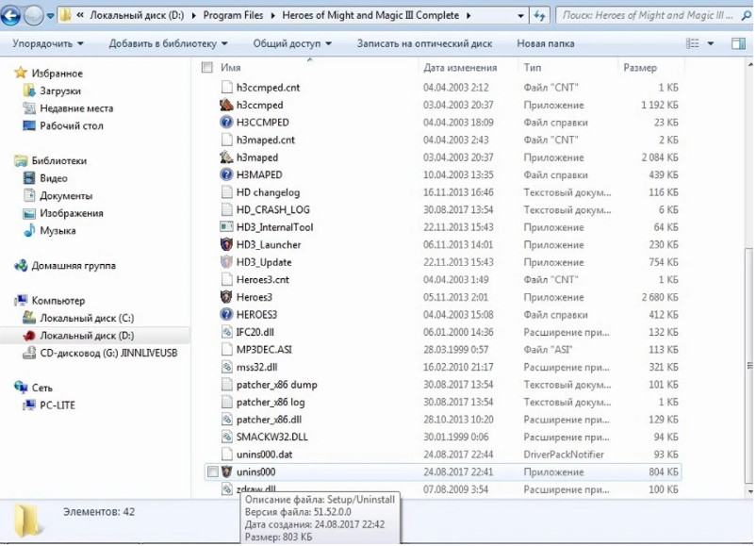Expand the Добавить в библиотеку dropdown
The width and height of the screenshot is (756, 546).
pos(168,43)
